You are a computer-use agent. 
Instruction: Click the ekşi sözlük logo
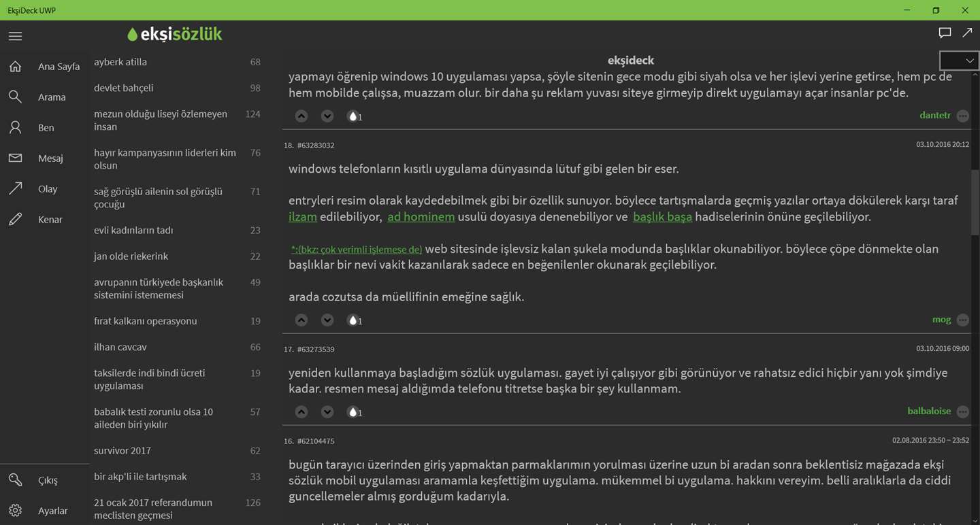(175, 34)
